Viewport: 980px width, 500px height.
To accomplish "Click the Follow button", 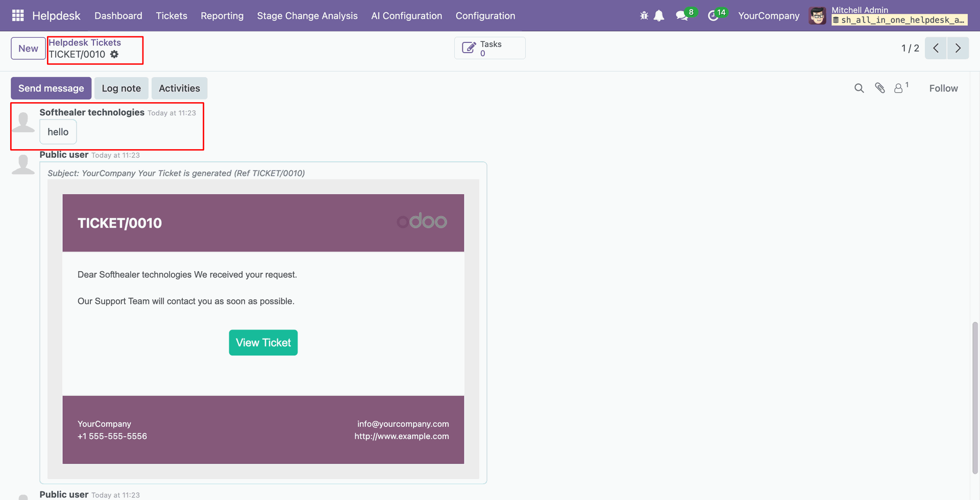I will point(943,88).
